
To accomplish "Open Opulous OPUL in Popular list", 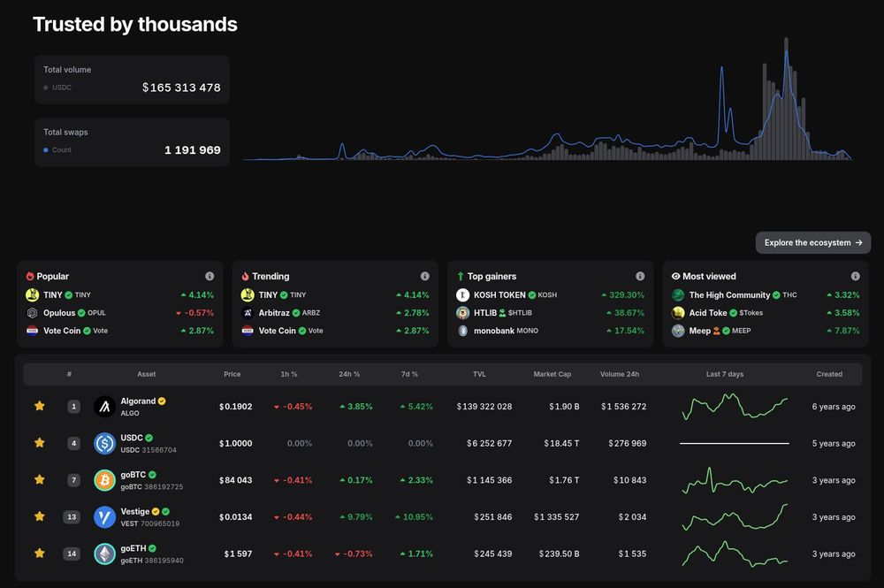I will tap(119, 313).
